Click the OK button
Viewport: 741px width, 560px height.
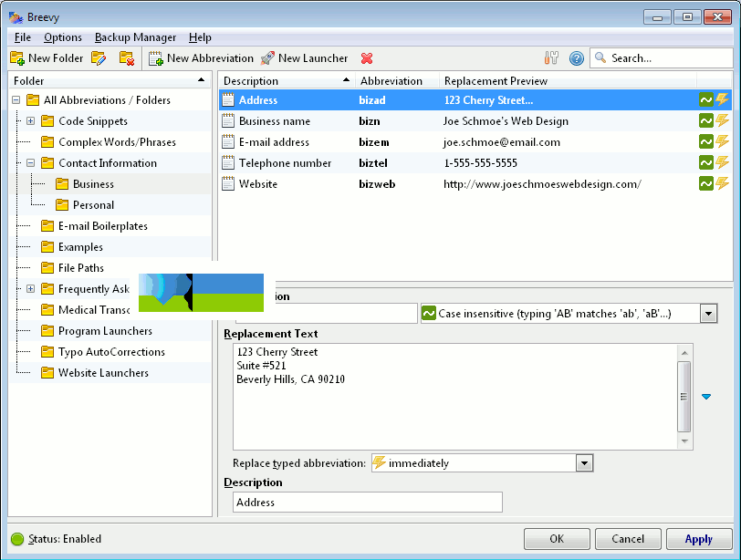(557, 539)
